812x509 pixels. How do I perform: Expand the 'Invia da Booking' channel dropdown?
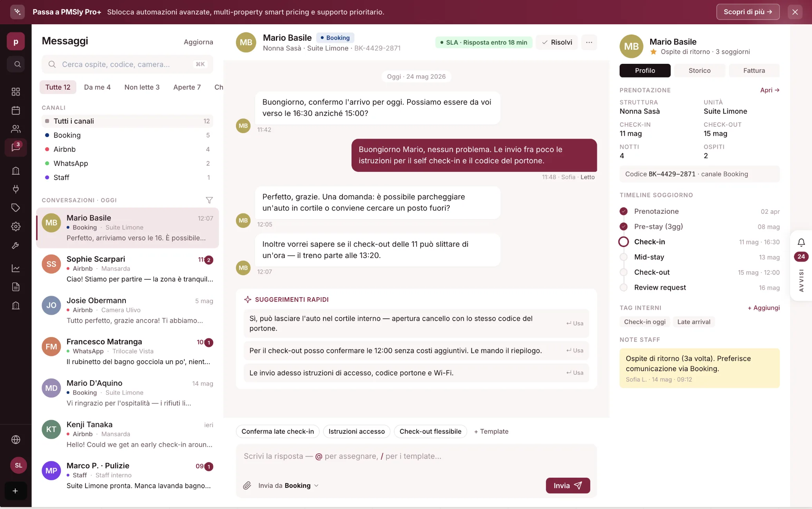click(288, 486)
